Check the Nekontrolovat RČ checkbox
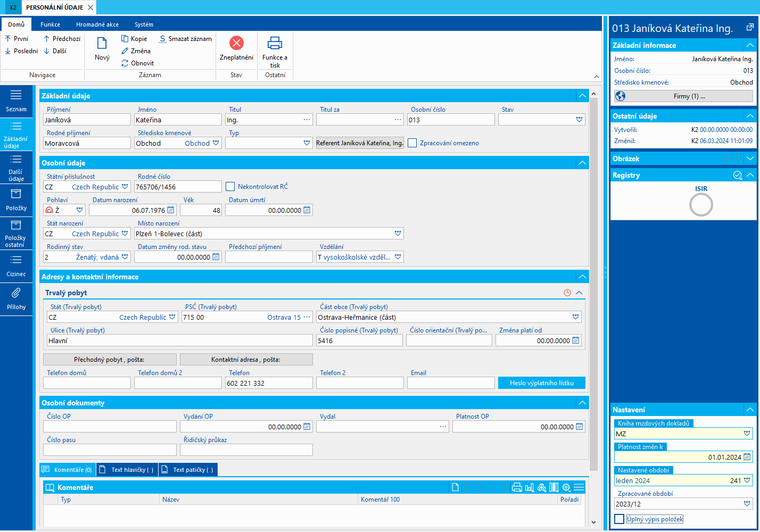The width and height of the screenshot is (760, 532). (x=230, y=187)
